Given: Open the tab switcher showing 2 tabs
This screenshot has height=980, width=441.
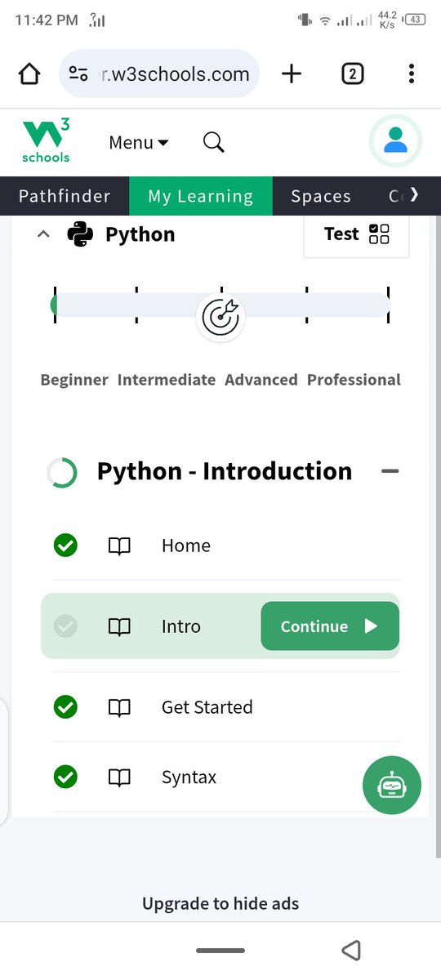Looking at the screenshot, I should point(352,74).
